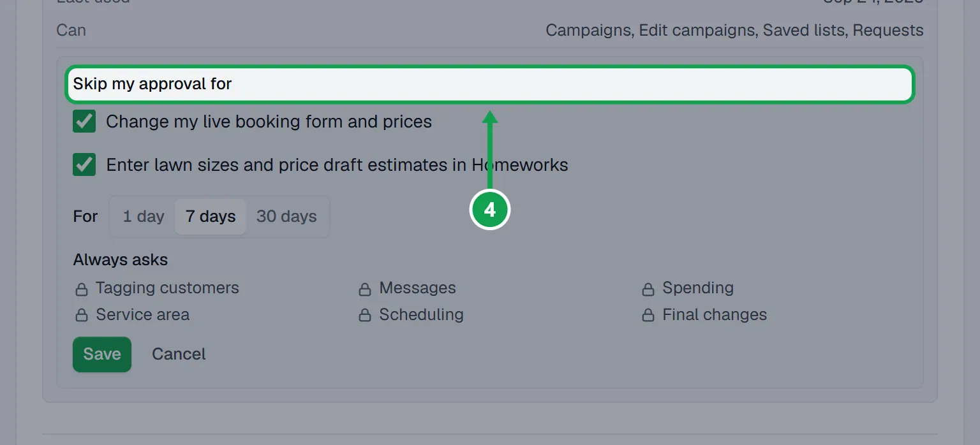Cancel the approval settings changes
Image resolution: width=980 pixels, height=445 pixels.
[x=179, y=354]
